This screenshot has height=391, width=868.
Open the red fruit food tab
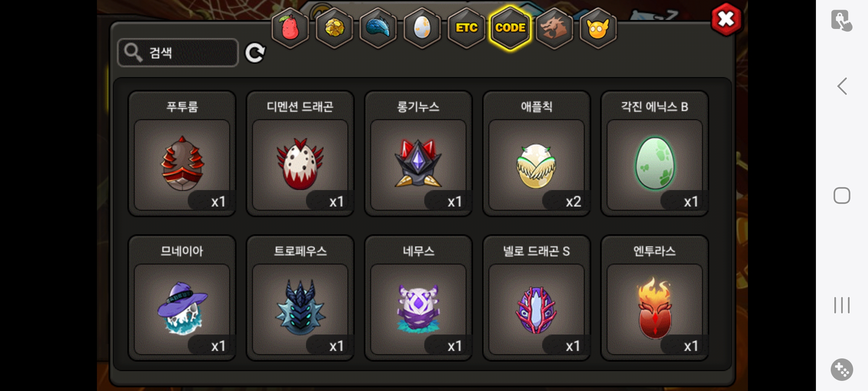tap(290, 28)
